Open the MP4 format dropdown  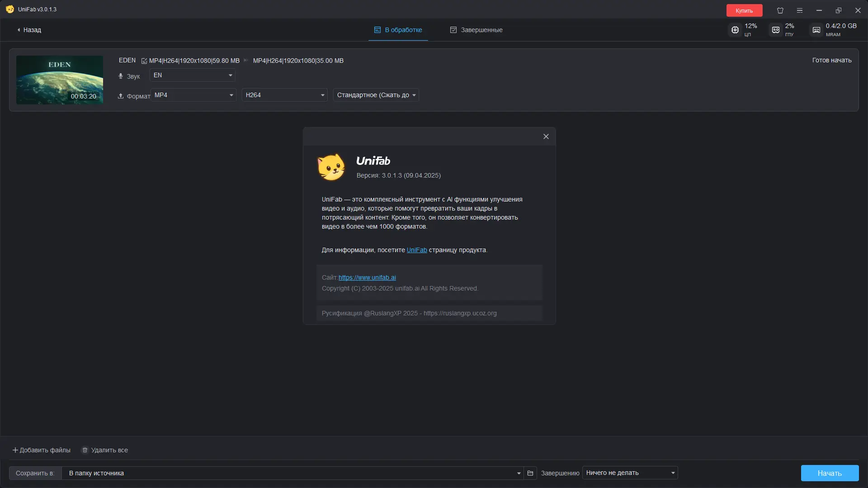point(193,95)
